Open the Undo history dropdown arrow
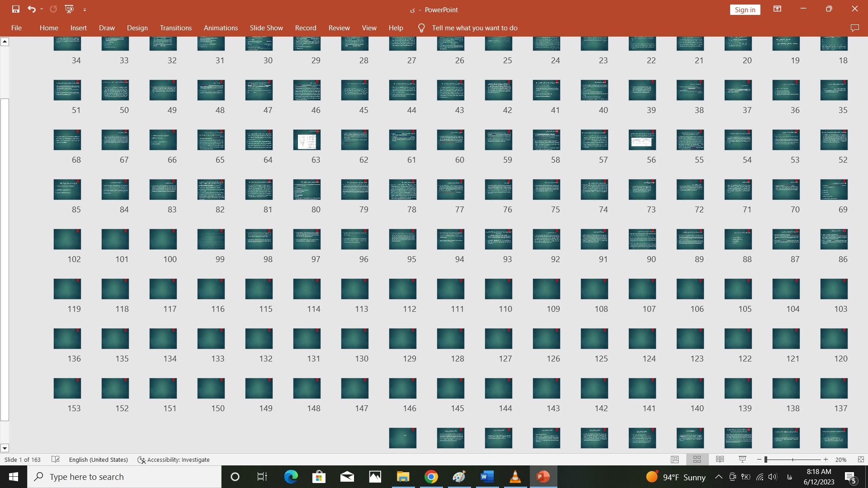The width and height of the screenshot is (868, 488). [42, 9]
